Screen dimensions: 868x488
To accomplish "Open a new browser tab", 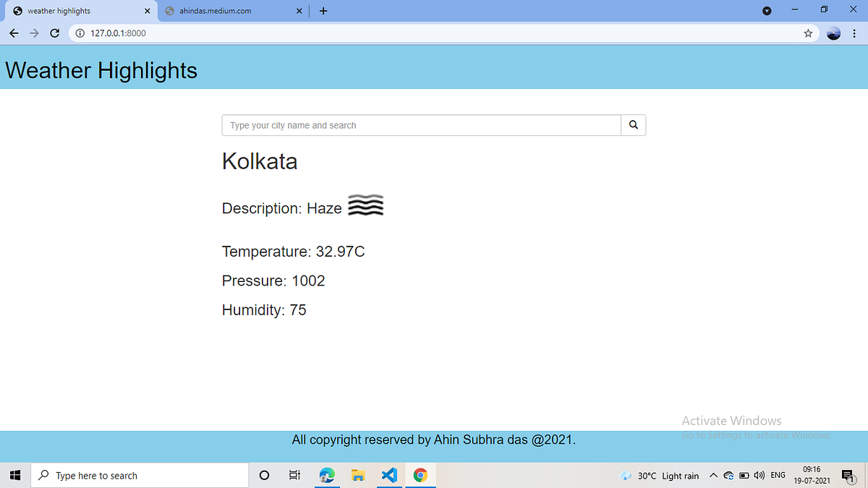I will pos(323,11).
